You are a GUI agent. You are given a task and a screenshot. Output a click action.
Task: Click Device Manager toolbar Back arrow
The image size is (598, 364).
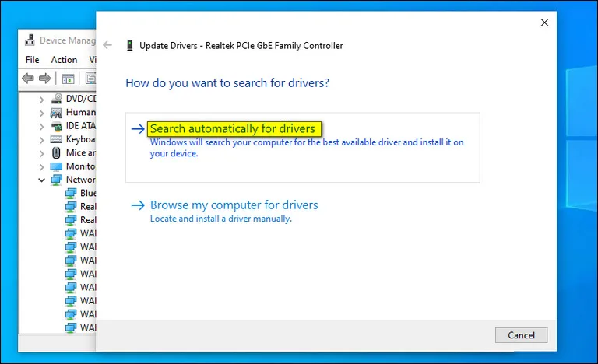click(x=28, y=79)
